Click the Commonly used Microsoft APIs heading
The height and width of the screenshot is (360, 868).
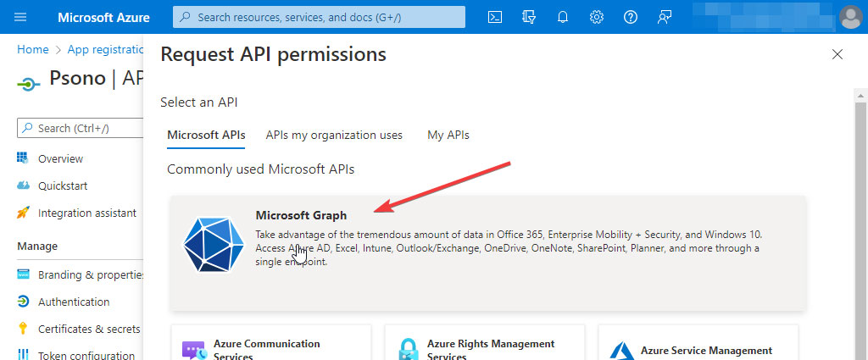[261, 169]
